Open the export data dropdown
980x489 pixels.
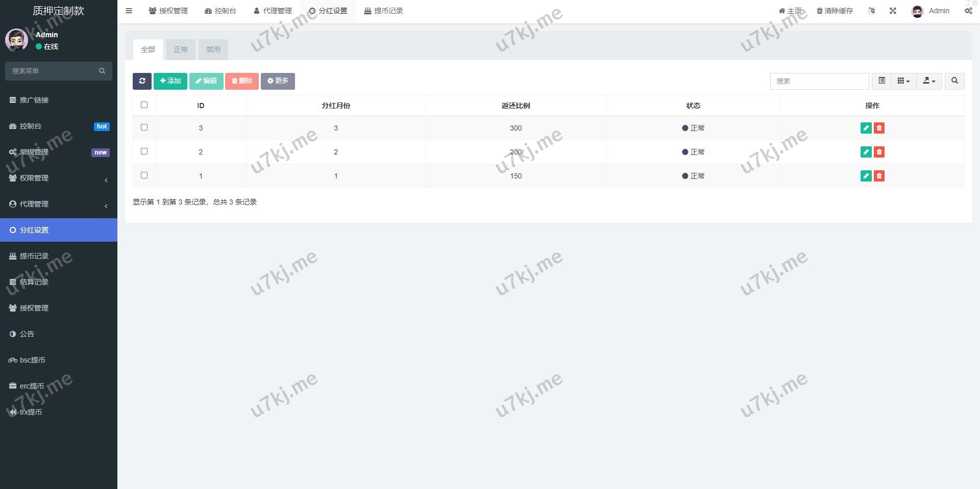click(929, 81)
